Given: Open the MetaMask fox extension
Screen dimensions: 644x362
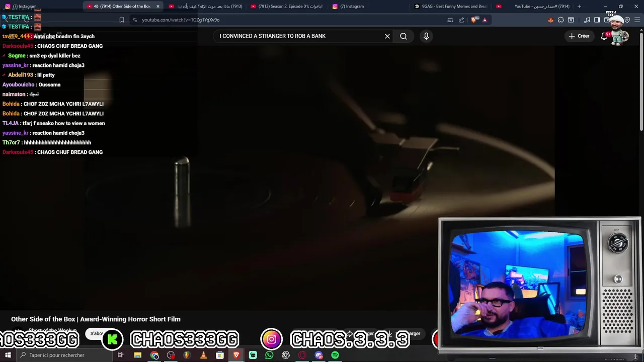Looking at the screenshot, I should 550,20.
